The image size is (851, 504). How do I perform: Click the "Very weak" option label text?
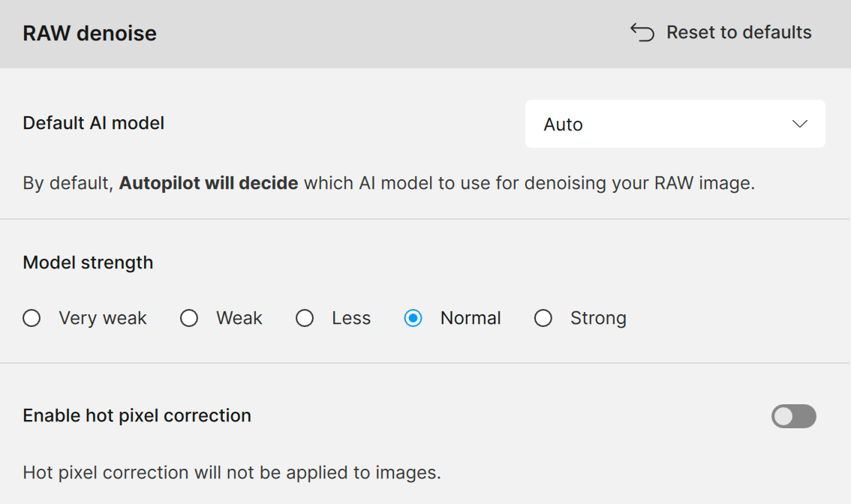(103, 319)
